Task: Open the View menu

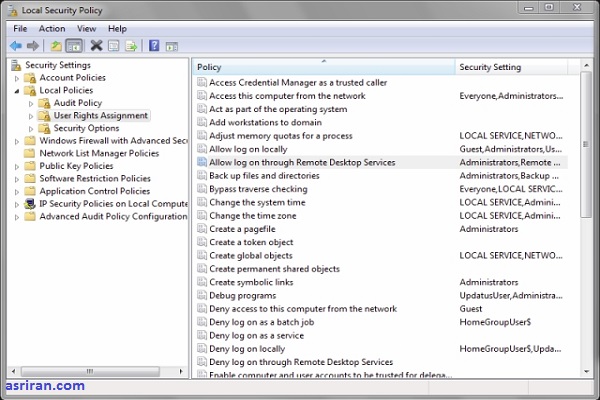Action: pyautogui.click(x=86, y=29)
